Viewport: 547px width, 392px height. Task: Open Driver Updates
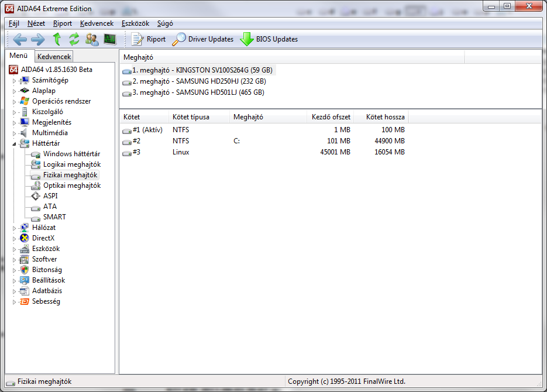click(x=202, y=39)
